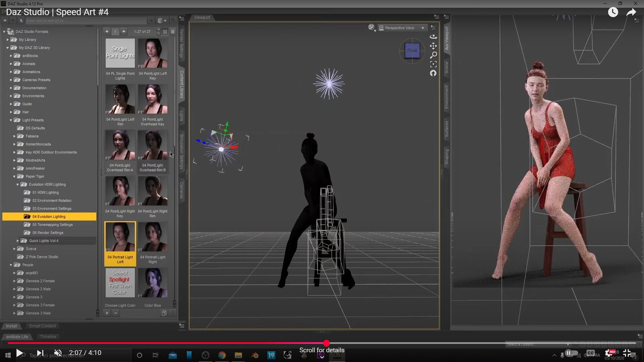Click the viewport zoom magnifier control
This screenshot has width=644, height=362.
coord(433,55)
